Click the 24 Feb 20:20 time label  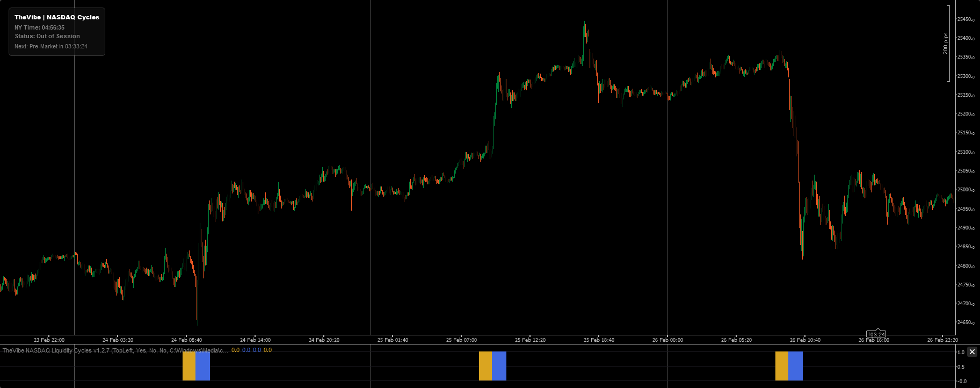[x=324, y=340]
